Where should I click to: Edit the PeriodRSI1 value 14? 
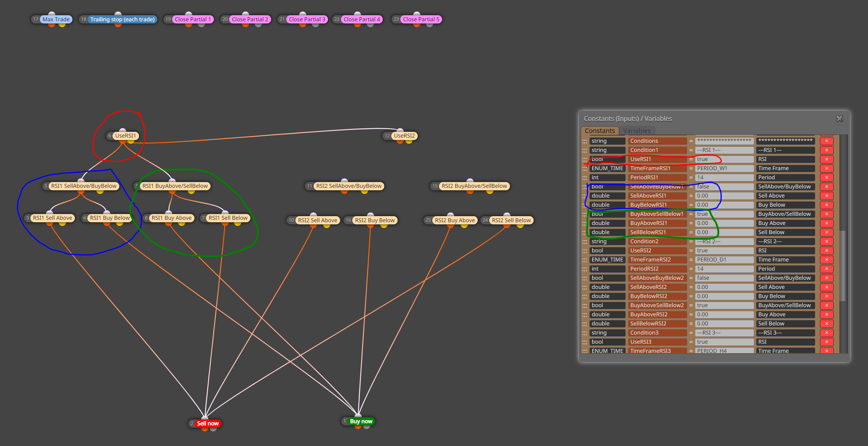(724, 177)
